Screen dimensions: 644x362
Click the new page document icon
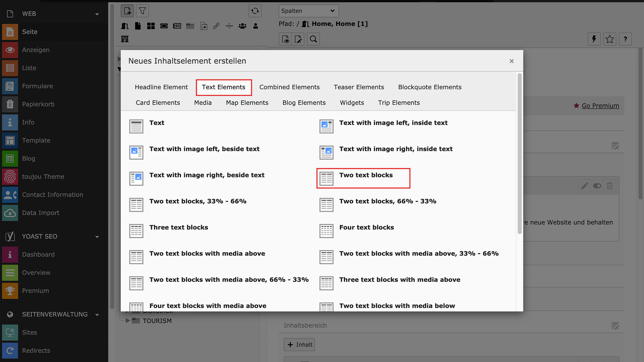coord(127,11)
